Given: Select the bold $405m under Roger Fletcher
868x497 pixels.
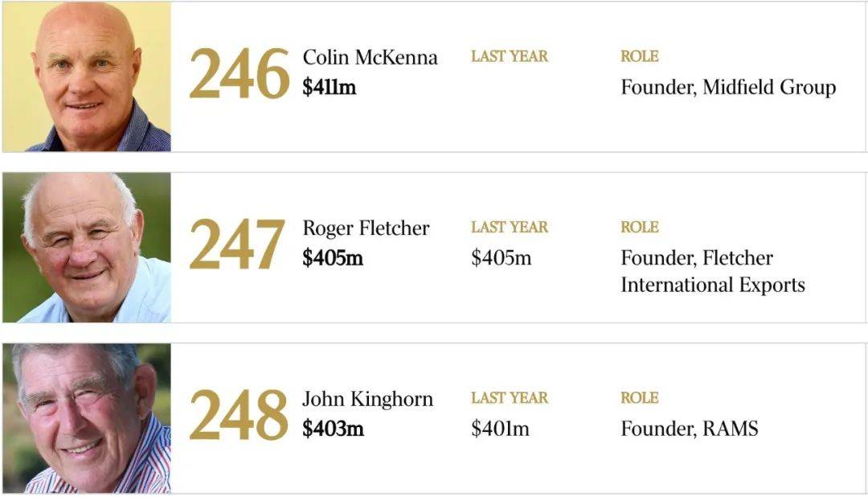Looking at the screenshot, I should point(333,258).
